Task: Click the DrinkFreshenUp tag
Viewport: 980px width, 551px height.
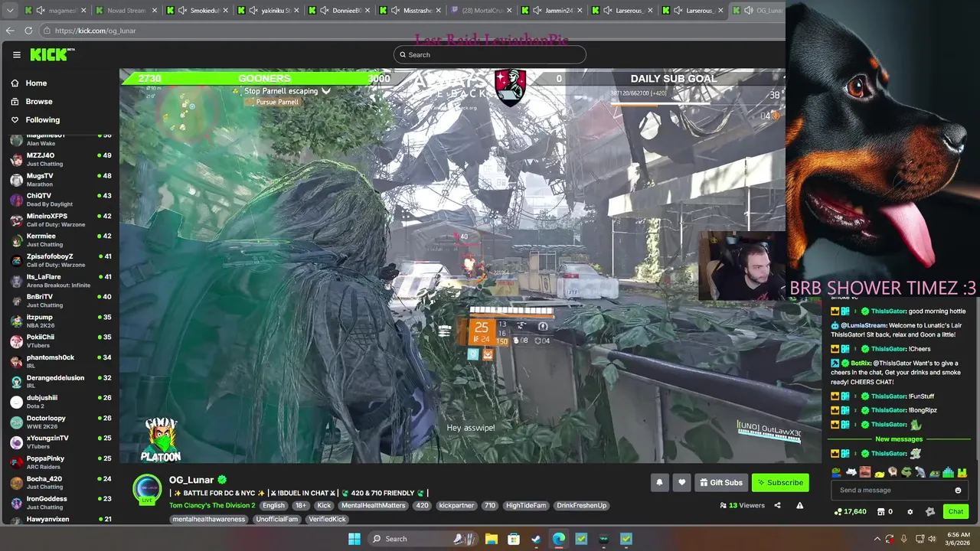Action: point(582,505)
